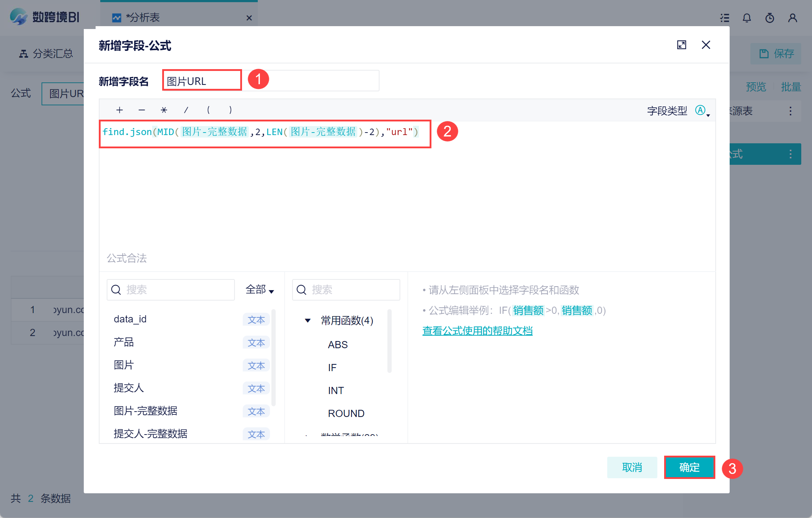The height and width of the screenshot is (518, 812).
Task: Click the notification bell icon
Action: click(x=746, y=18)
